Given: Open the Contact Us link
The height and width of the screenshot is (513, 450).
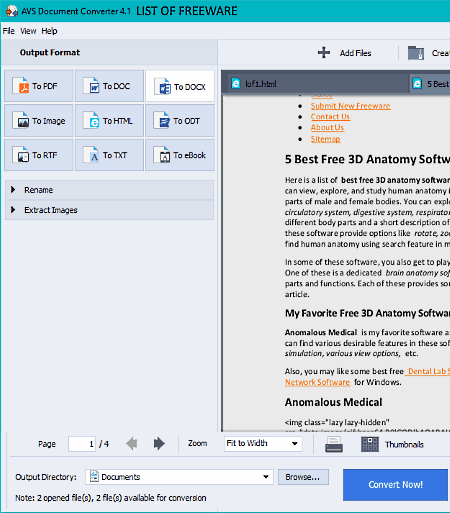Looking at the screenshot, I should tap(330, 117).
